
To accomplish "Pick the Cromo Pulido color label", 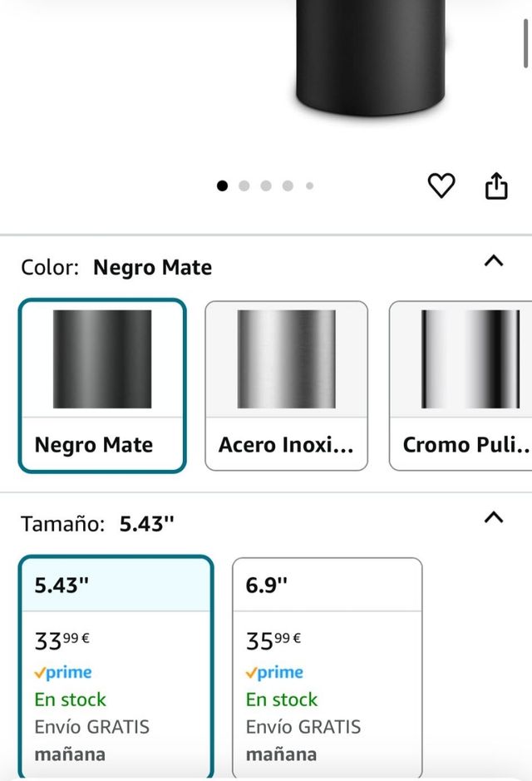I will (x=466, y=445).
